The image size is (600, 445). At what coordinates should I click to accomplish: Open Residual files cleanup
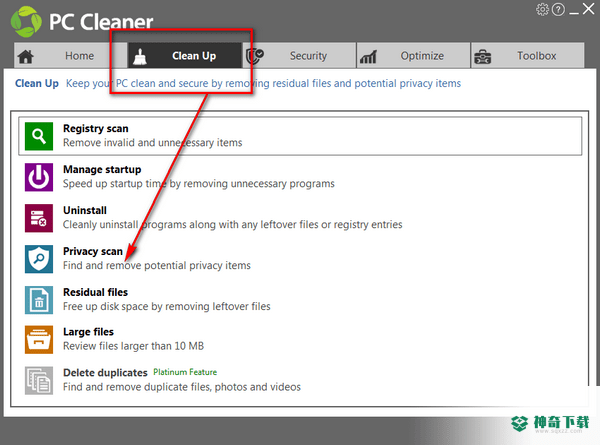[300, 300]
